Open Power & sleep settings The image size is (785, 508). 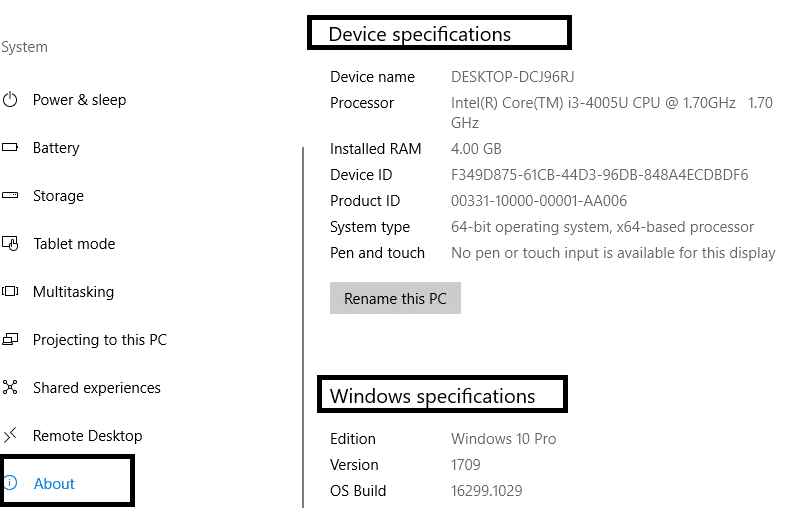(x=79, y=100)
